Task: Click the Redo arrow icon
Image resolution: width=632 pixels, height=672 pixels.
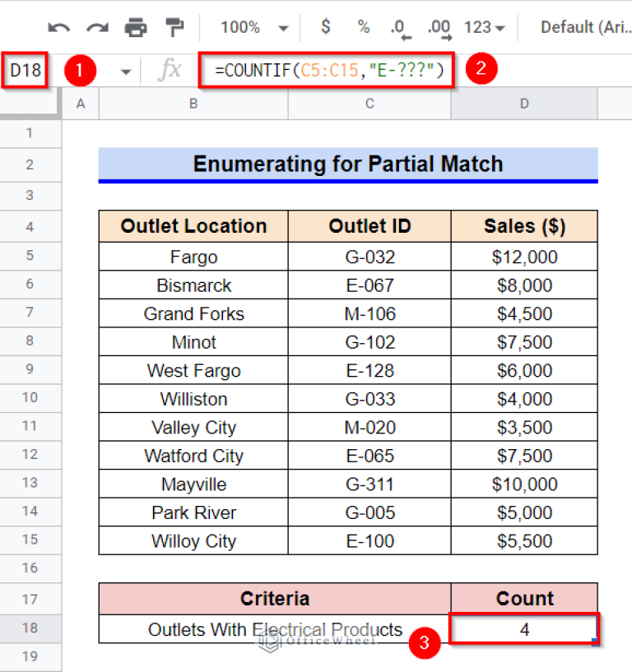Action: 97,28
